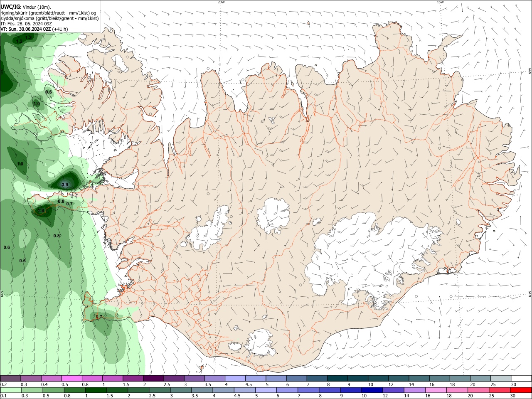Click the 0.6 value in the Westfjords
This screenshot has height=399, width=532.
point(49,92)
